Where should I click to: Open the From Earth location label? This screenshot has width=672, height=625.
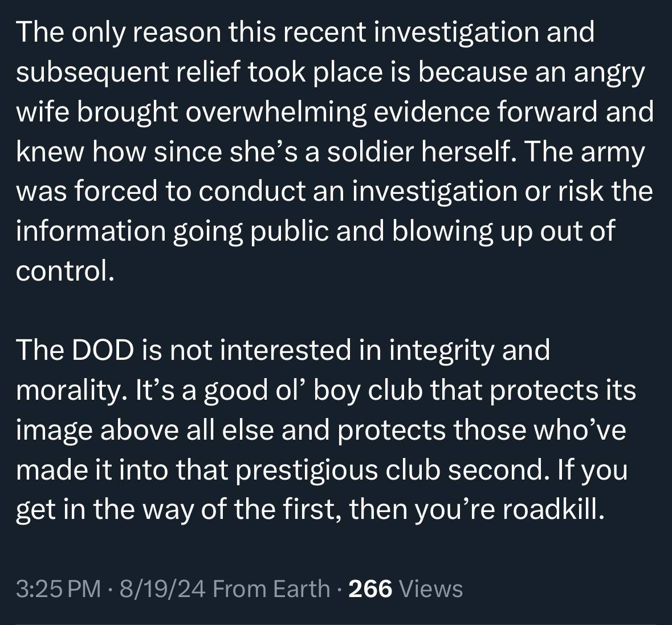coord(271,589)
